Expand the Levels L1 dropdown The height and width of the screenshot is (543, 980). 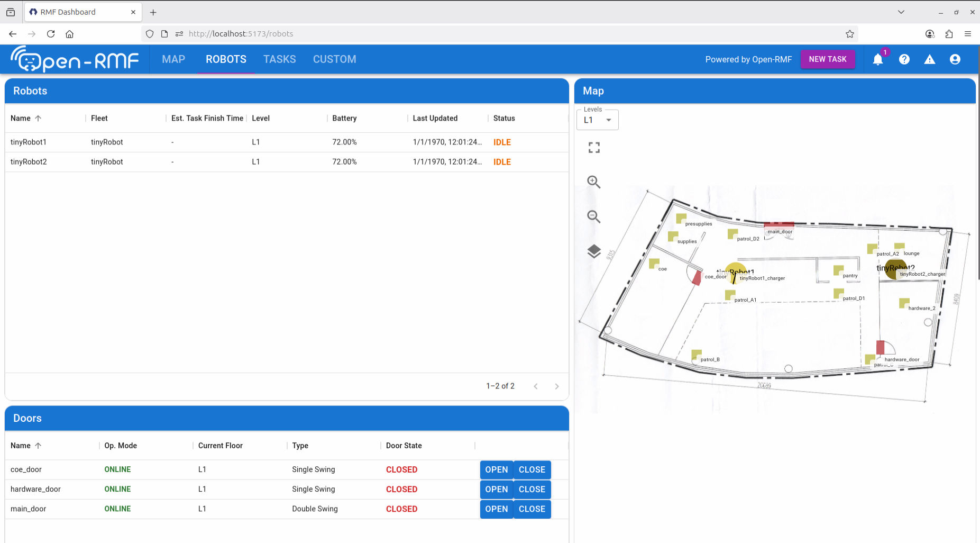click(597, 120)
